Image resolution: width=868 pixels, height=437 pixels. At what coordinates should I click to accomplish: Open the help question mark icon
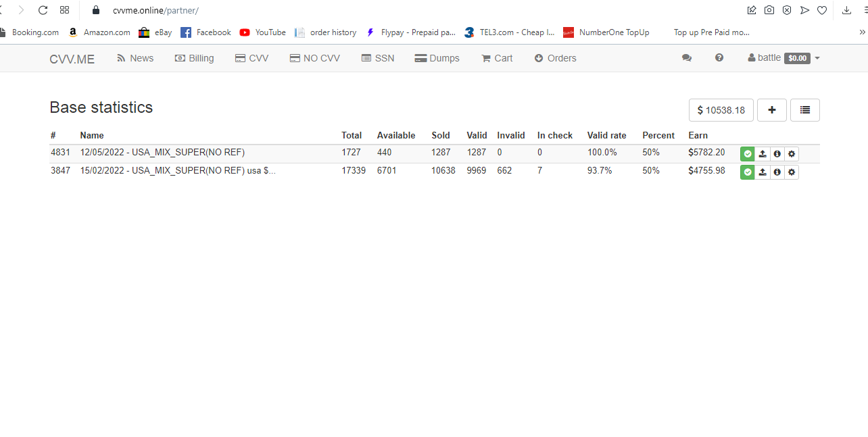coord(719,58)
